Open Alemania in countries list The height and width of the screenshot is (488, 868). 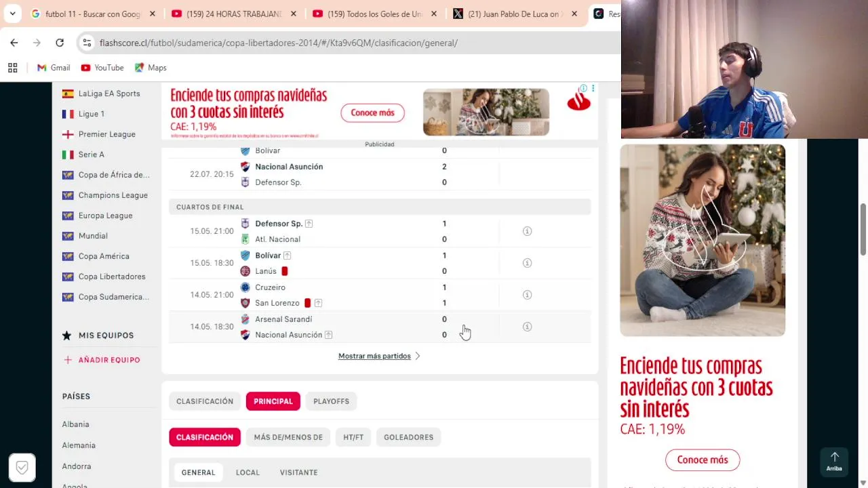[79, 445]
